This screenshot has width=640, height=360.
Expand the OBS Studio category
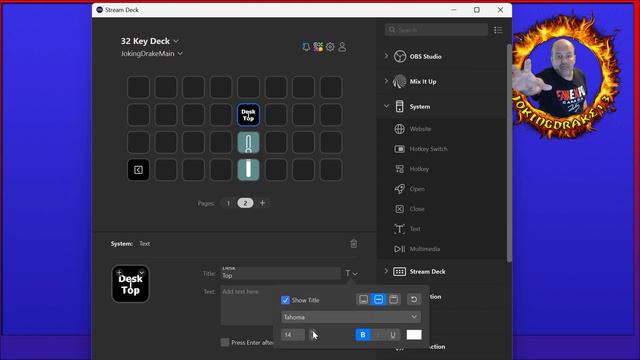386,56
